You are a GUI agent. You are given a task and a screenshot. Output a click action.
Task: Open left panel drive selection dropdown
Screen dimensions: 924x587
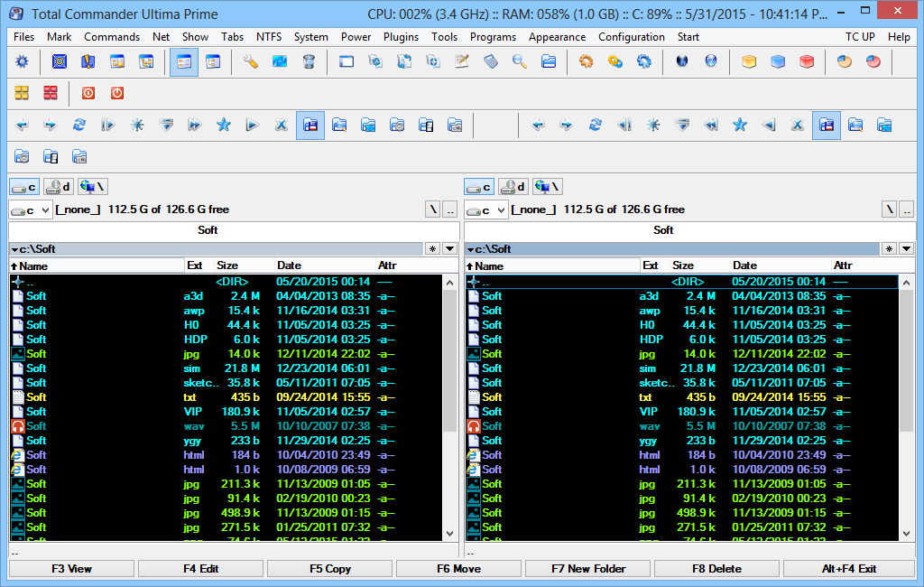tap(31, 210)
